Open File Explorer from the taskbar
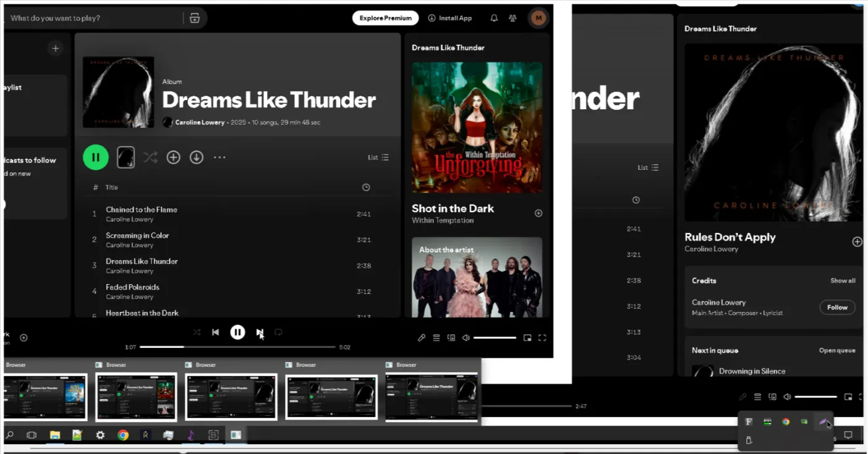The height and width of the screenshot is (454, 868). (x=54, y=435)
